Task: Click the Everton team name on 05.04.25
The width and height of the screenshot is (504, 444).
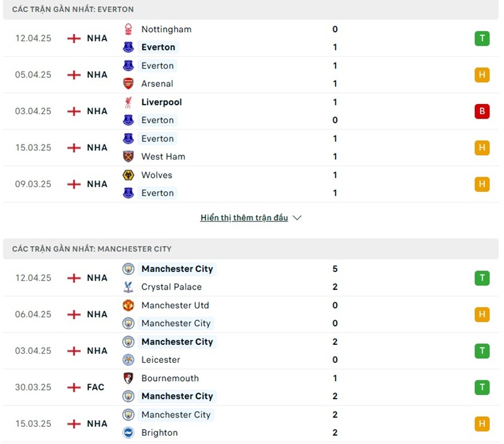Action: click(x=157, y=66)
